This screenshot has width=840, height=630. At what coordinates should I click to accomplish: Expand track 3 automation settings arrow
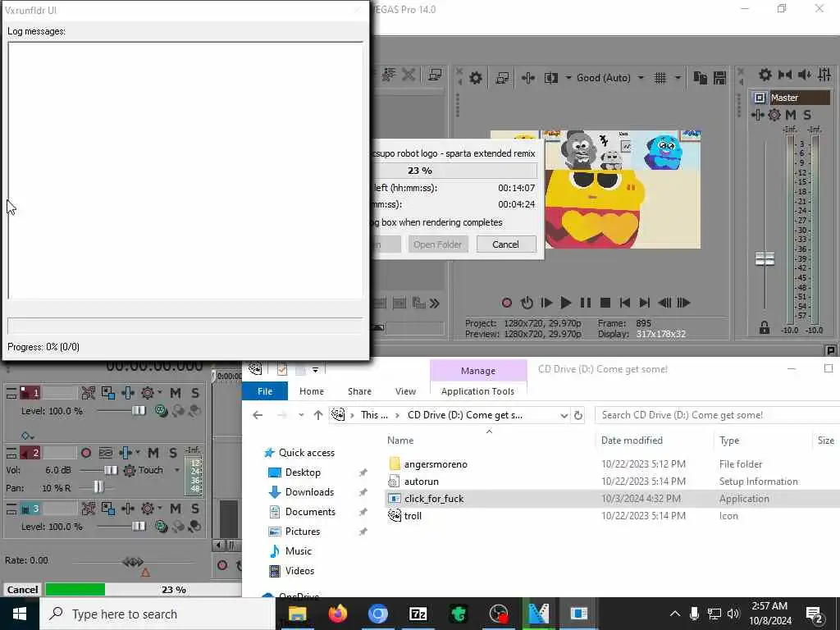[160, 509]
